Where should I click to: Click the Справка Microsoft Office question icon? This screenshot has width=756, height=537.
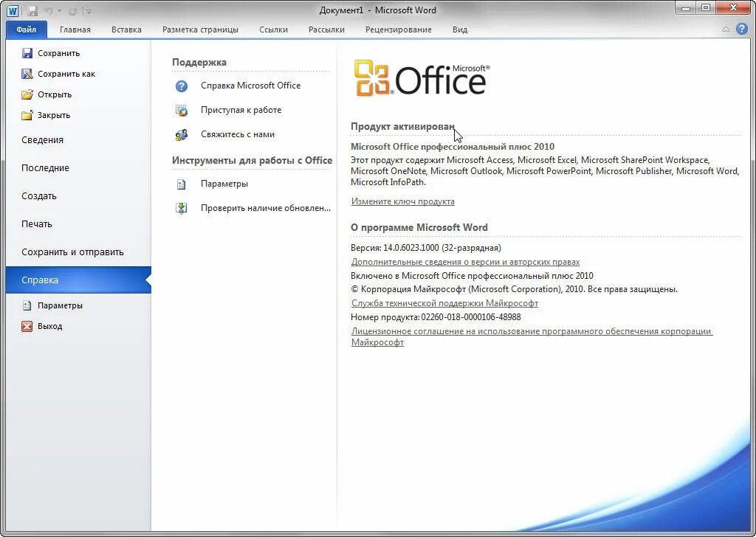click(182, 86)
